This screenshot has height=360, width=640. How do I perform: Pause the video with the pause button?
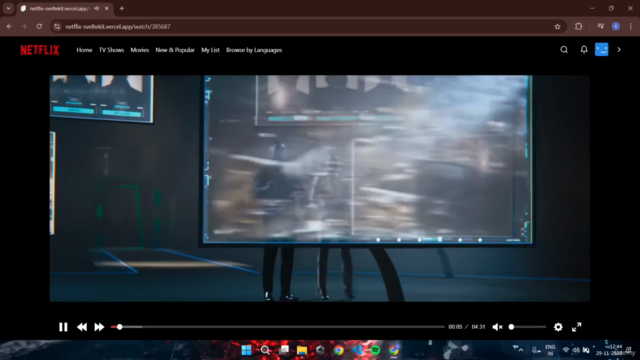click(x=63, y=327)
